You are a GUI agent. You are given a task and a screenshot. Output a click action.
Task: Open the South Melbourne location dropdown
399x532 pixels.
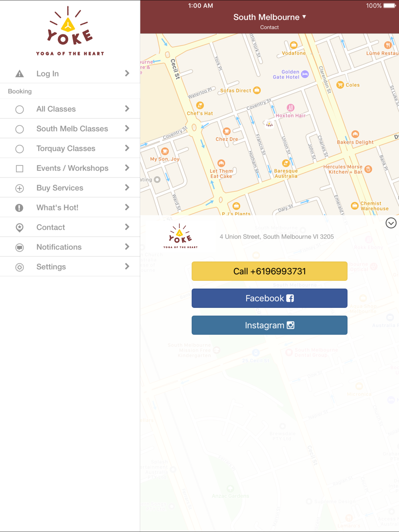coord(269,17)
